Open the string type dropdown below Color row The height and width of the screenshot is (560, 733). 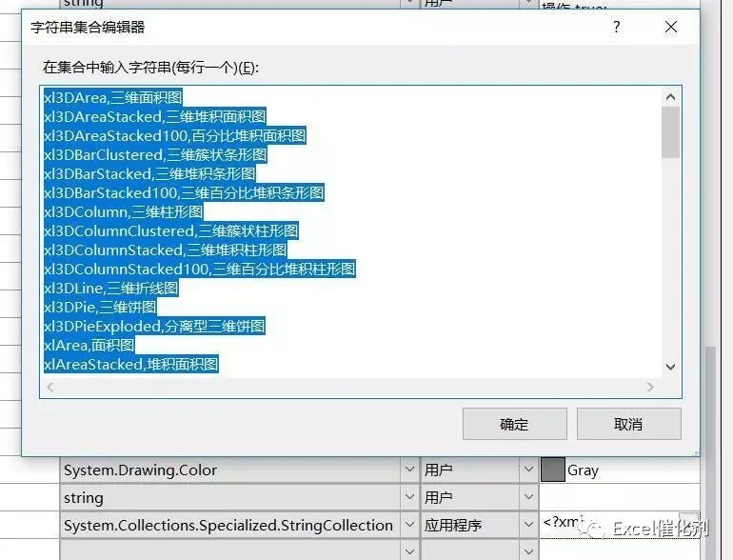[409, 497]
